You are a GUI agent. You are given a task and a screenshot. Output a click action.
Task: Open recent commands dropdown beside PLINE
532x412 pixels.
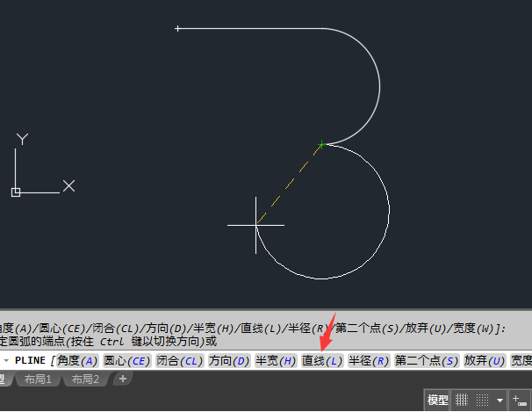pos(6,360)
